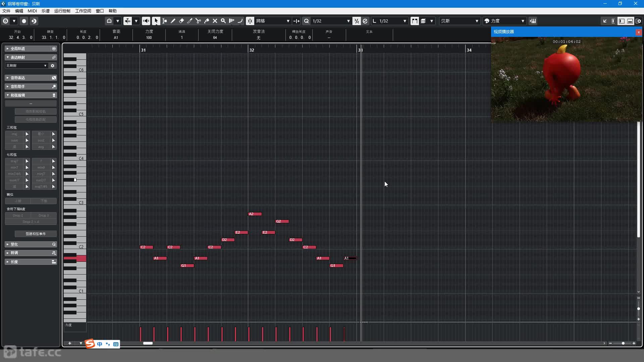Click the Iterative Quantize icon
Viewport: 644px width, 362px height.
pos(357,21)
